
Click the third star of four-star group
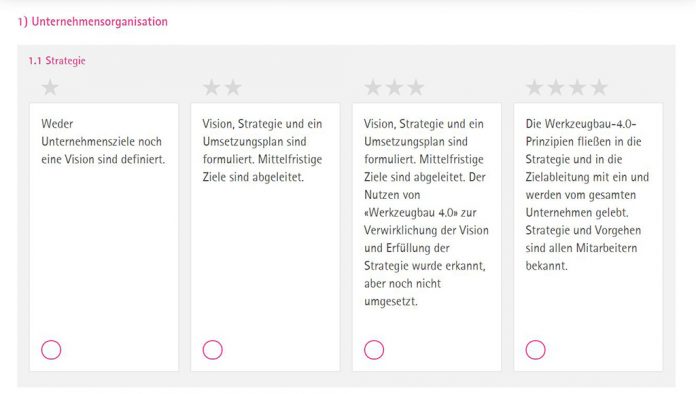pos(577,87)
